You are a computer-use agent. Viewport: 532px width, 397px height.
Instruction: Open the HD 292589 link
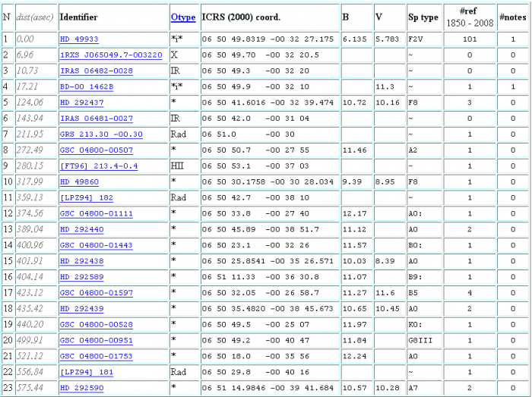click(82, 277)
